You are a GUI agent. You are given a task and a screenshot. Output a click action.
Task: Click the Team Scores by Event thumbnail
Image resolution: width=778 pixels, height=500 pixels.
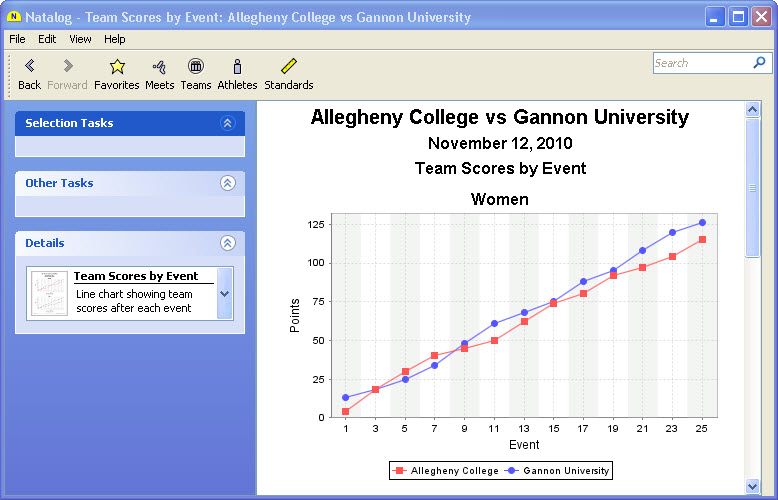point(49,294)
